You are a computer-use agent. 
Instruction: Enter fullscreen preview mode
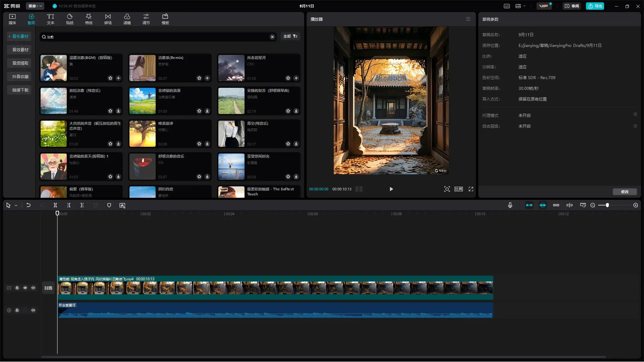tap(471, 189)
